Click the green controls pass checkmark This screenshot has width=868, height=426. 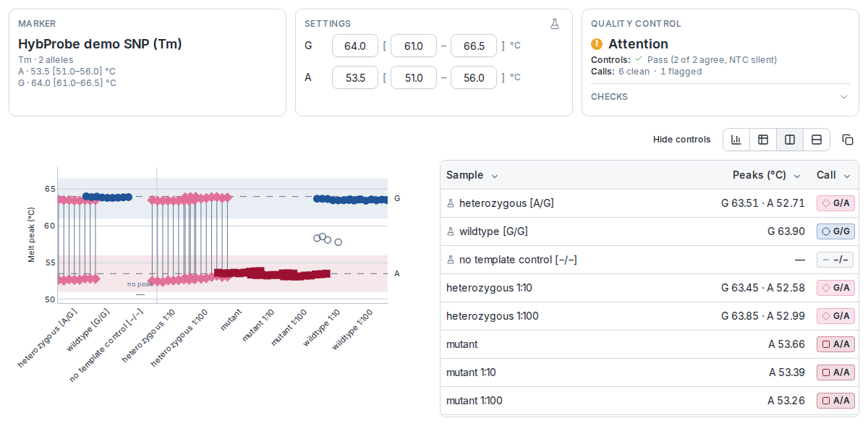click(x=639, y=59)
